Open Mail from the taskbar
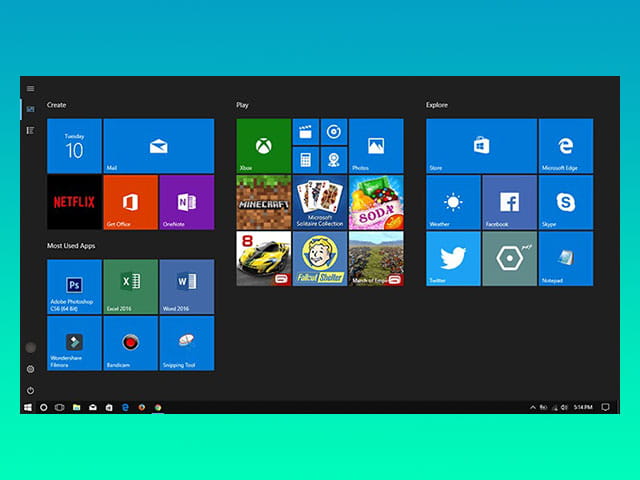 click(93, 407)
